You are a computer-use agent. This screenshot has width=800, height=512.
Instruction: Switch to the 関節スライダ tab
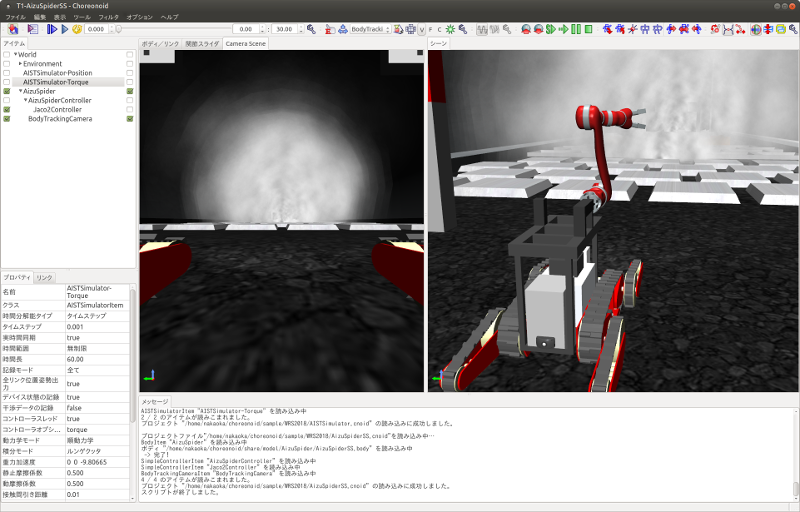click(202, 44)
